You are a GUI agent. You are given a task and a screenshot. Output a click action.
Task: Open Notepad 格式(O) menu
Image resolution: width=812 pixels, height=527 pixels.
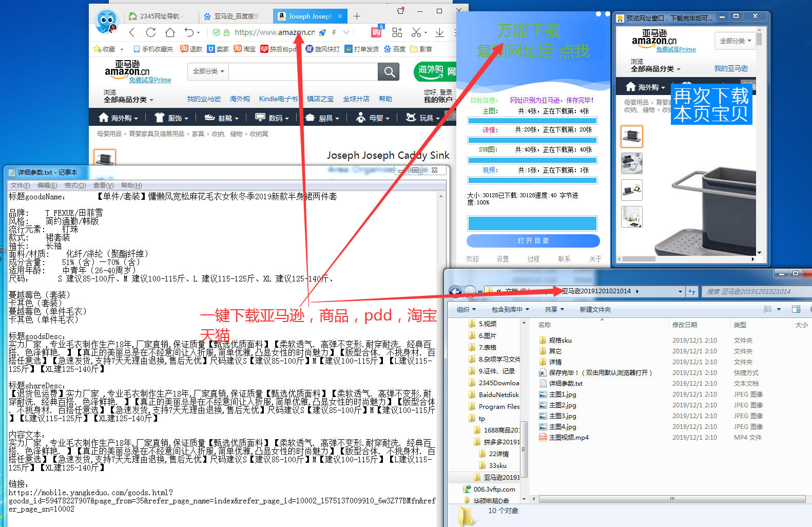(75, 185)
